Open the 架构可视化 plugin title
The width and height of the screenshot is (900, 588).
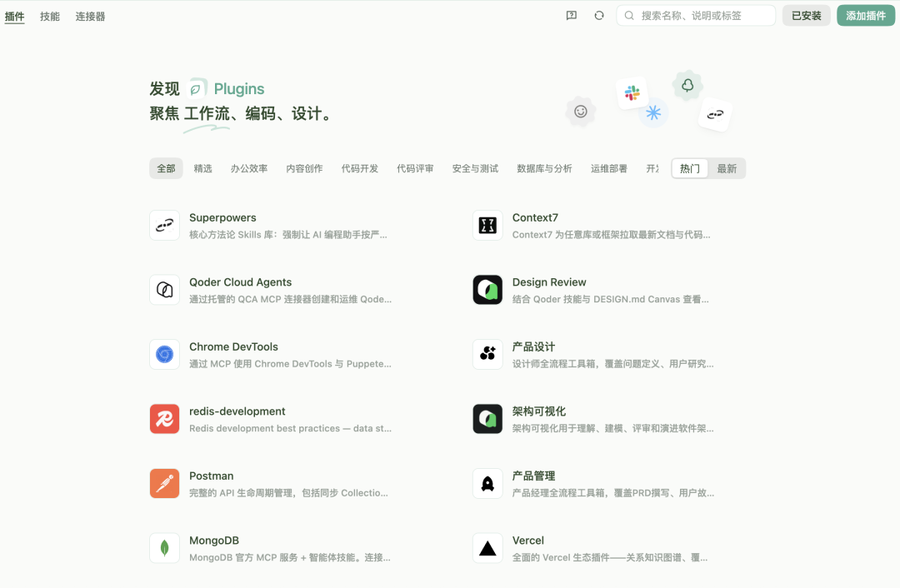(539, 411)
